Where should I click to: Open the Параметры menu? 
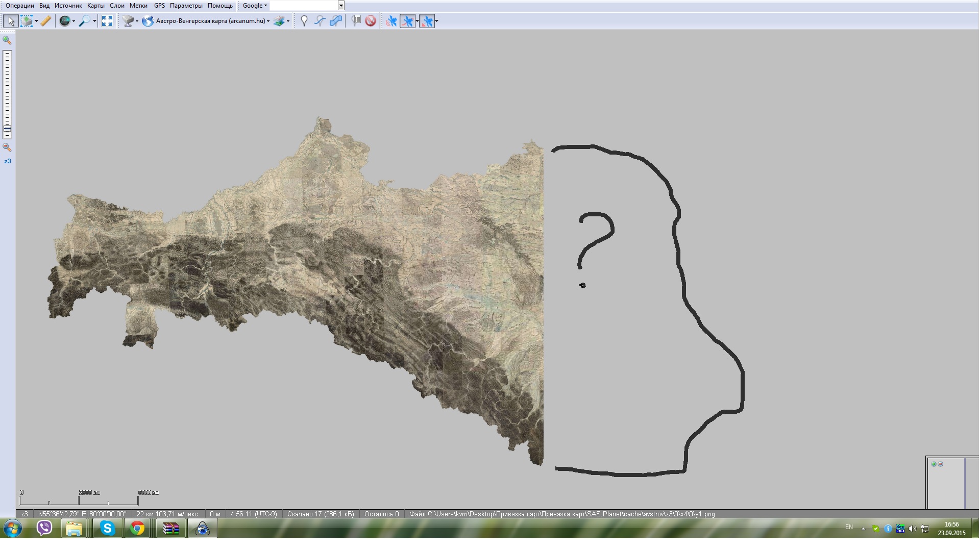point(186,6)
